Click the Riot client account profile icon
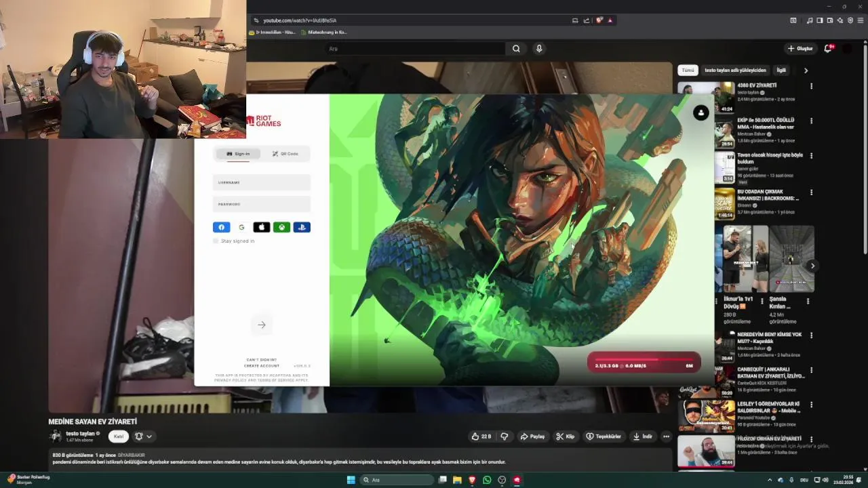 (701, 113)
